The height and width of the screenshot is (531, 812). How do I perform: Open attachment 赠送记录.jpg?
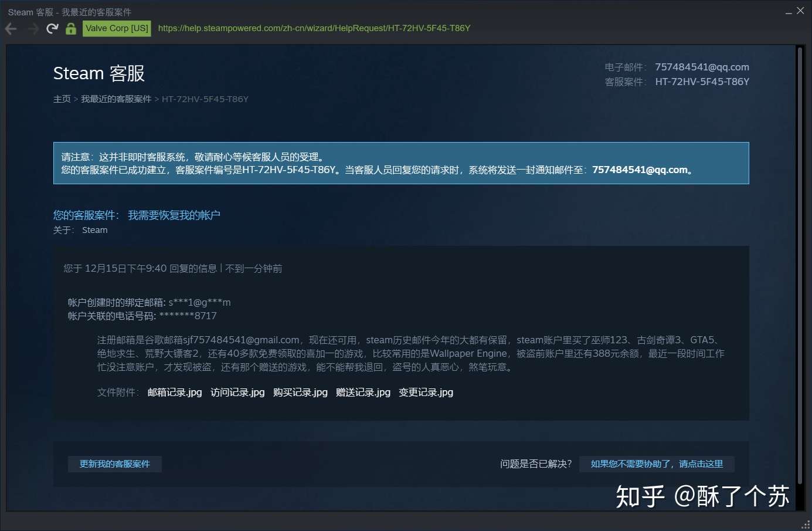coord(363,393)
